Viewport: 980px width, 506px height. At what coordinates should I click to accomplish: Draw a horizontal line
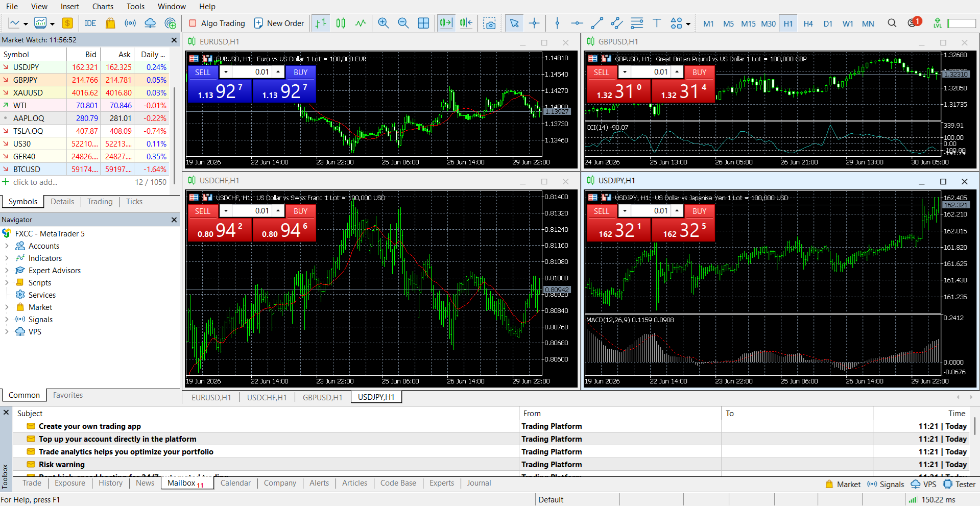point(577,23)
